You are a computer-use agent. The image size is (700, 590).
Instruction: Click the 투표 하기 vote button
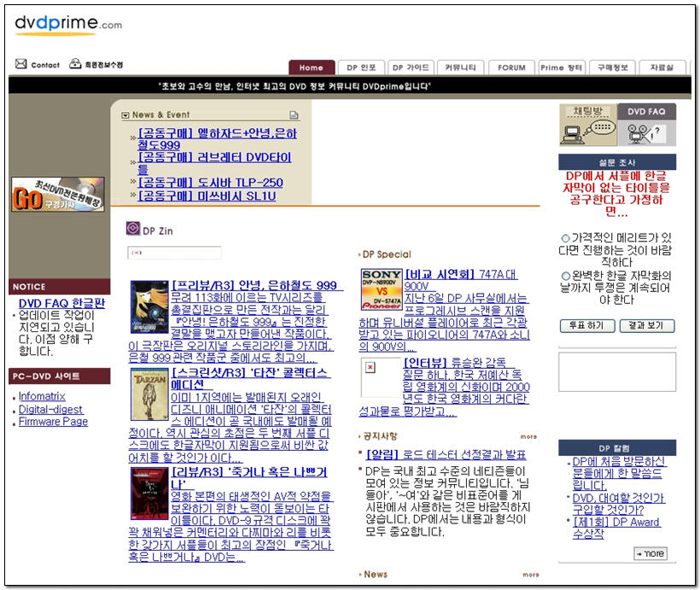[x=587, y=325]
